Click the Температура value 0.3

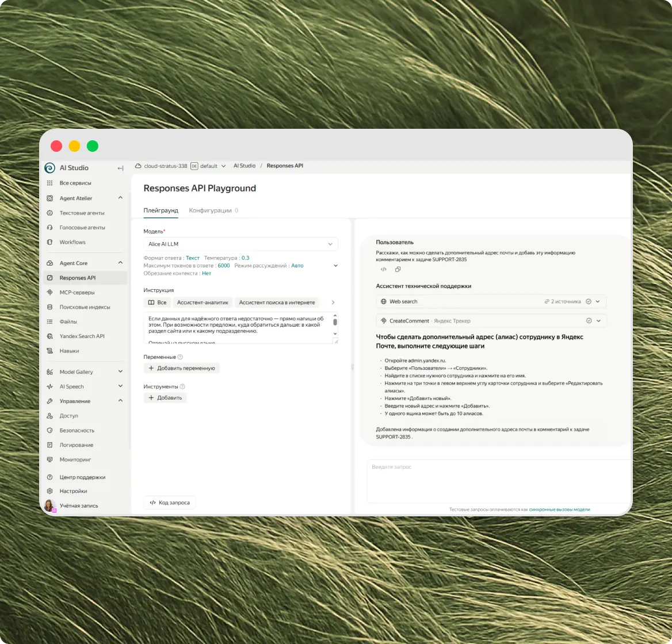pos(245,258)
